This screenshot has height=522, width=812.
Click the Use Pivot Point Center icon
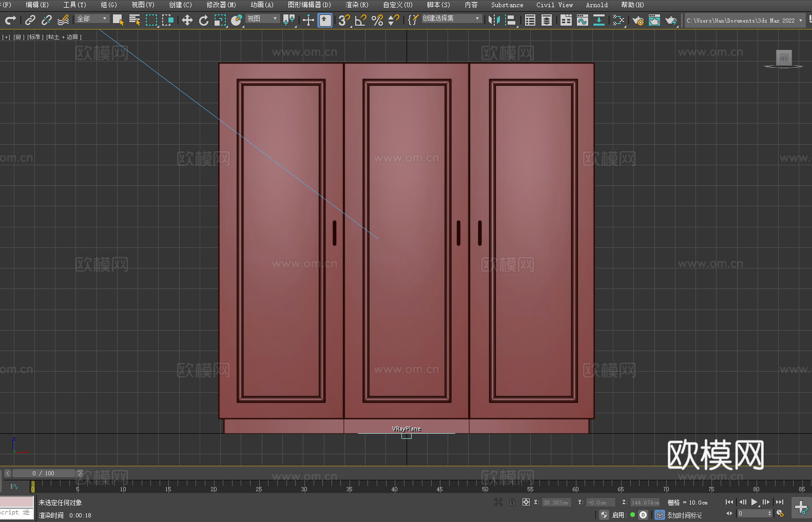(289, 20)
